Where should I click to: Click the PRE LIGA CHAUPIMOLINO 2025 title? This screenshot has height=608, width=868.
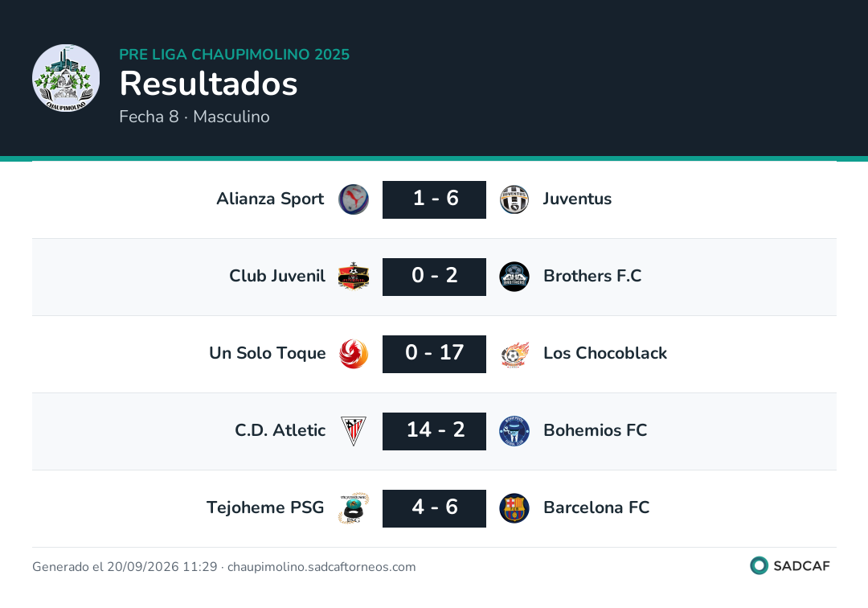234,54
